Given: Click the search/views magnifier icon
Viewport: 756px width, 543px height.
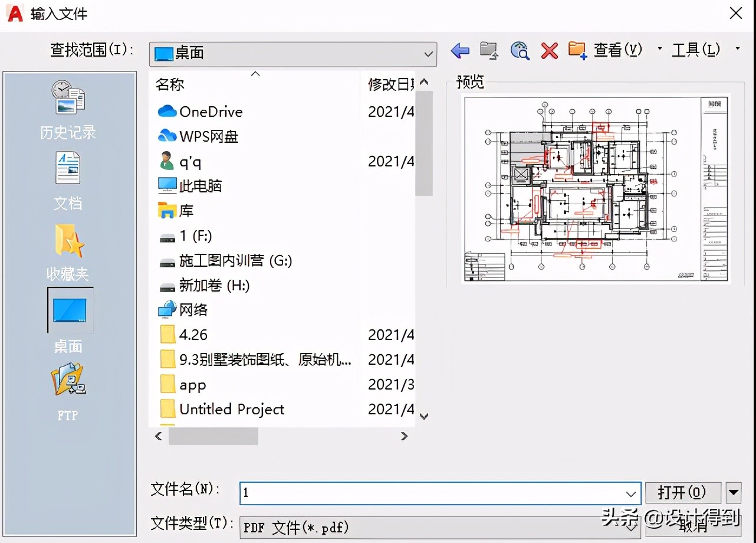Looking at the screenshot, I should (520, 51).
